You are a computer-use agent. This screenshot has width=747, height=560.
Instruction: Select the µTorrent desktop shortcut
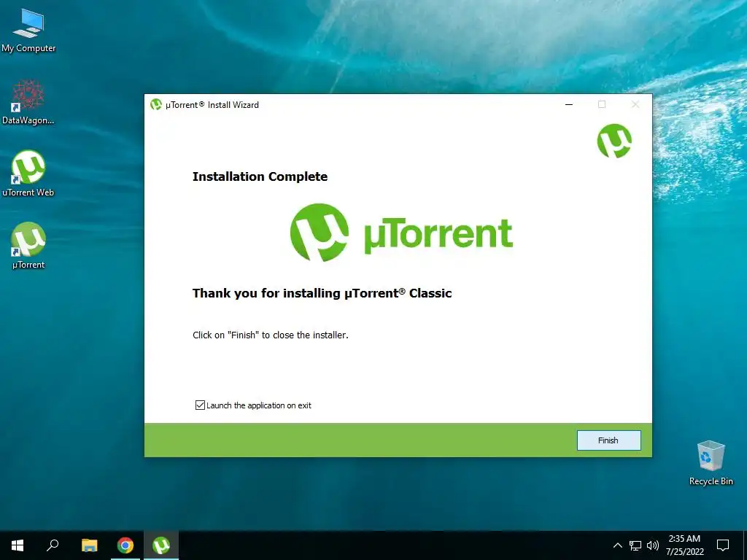28,246
